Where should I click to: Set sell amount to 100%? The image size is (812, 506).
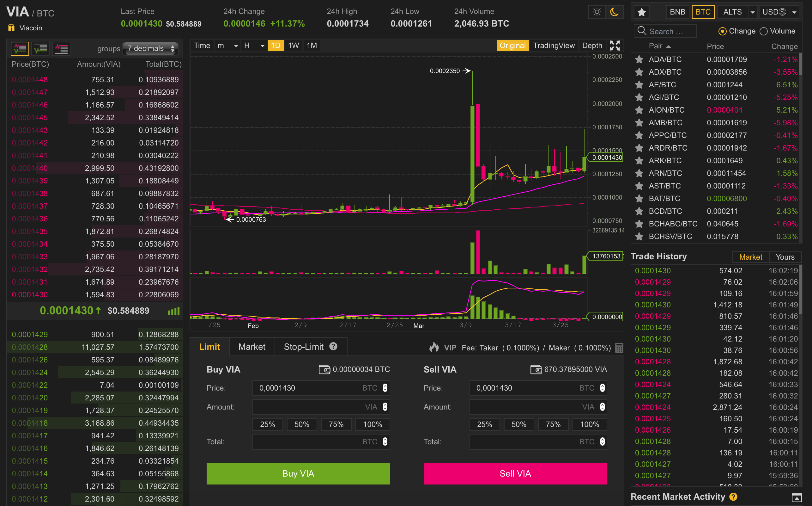click(x=590, y=424)
